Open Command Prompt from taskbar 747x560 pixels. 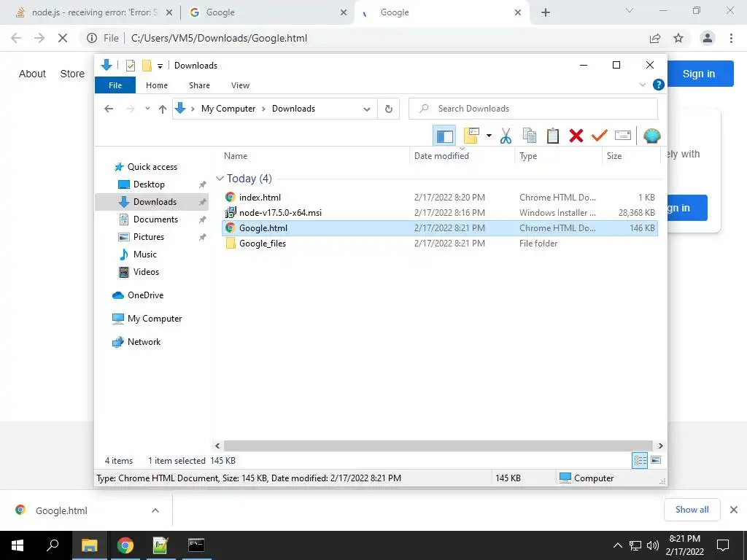coord(196,545)
